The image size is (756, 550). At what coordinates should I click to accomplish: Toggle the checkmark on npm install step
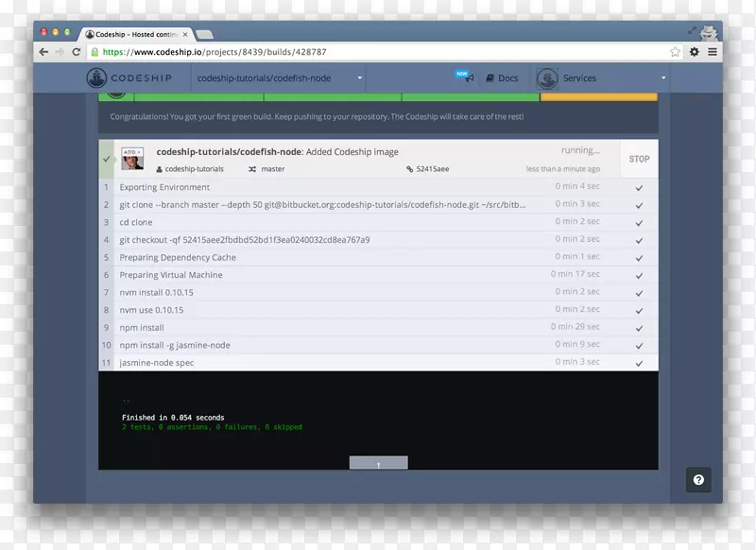[640, 327]
